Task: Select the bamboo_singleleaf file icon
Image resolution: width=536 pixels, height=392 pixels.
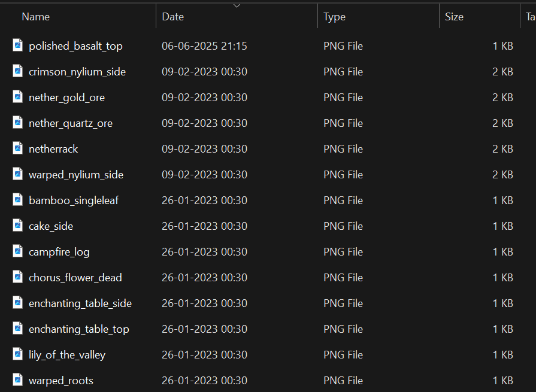Action: click(x=18, y=199)
